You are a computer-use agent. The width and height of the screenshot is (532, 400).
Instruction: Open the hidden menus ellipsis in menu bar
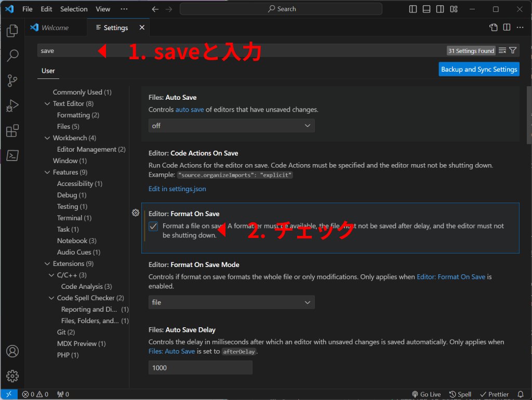[124, 9]
